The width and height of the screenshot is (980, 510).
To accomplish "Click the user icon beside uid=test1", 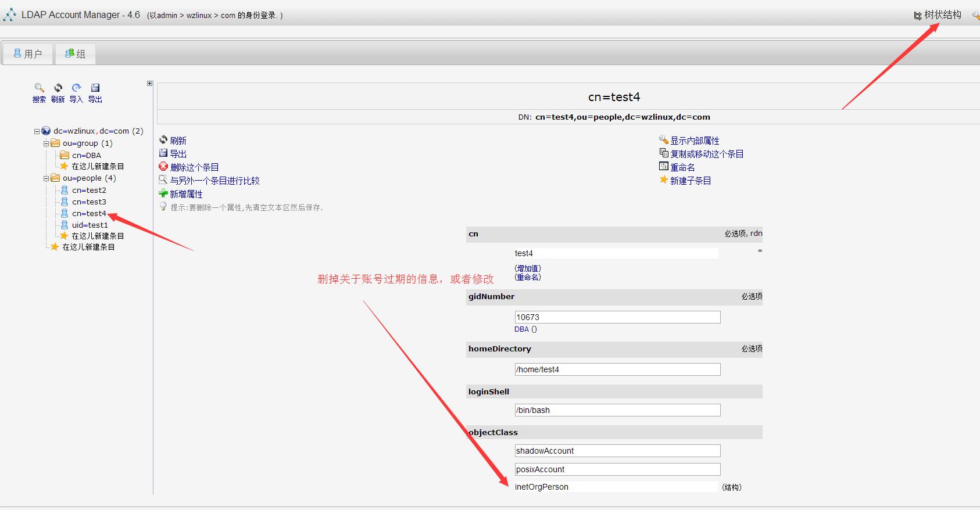I will coord(65,225).
